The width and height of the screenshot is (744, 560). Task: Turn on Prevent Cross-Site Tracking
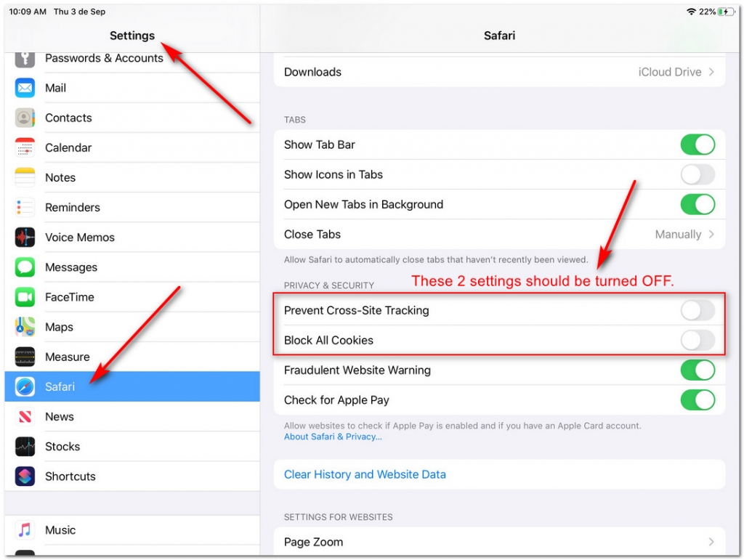point(697,310)
